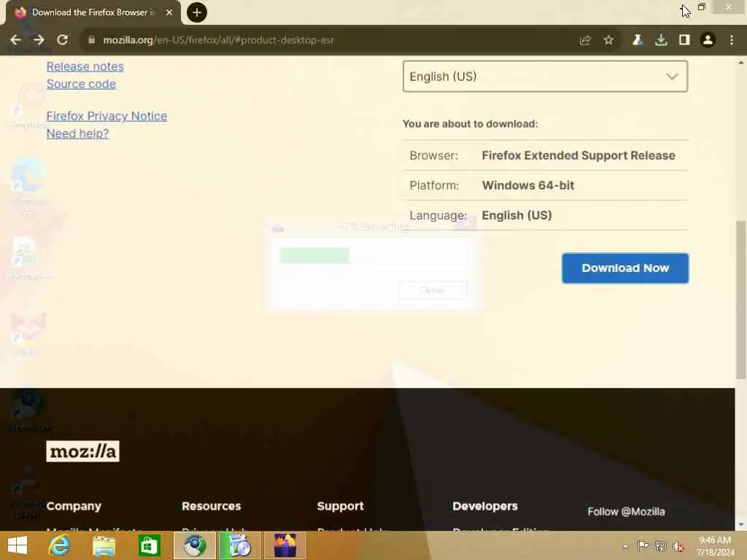The image size is (747, 560).
Task: Open File Explorer from the taskbar
Action: click(104, 545)
